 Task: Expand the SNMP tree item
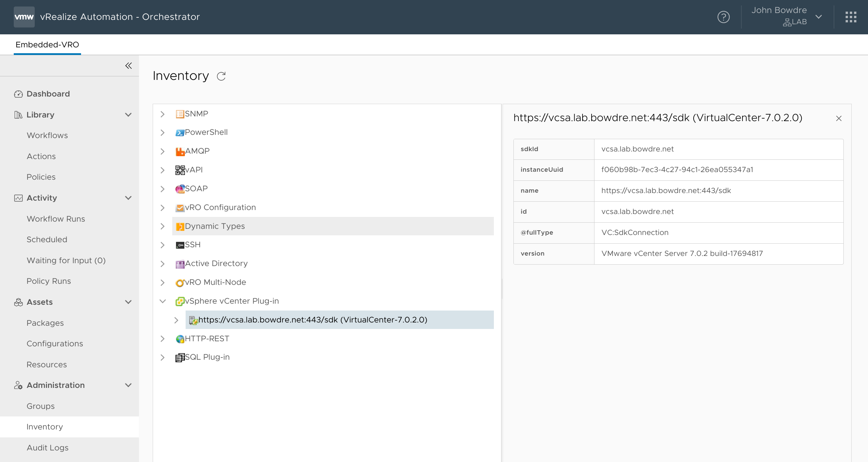coord(164,113)
